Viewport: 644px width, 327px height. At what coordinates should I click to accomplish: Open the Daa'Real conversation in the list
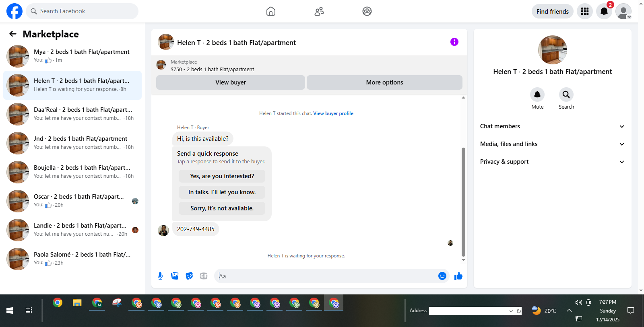click(72, 114)
